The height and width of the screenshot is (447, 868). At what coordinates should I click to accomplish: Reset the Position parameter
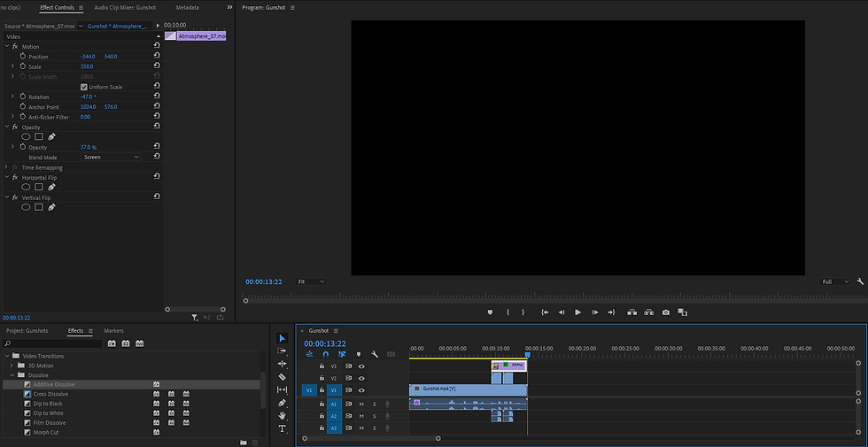[157, 57]
